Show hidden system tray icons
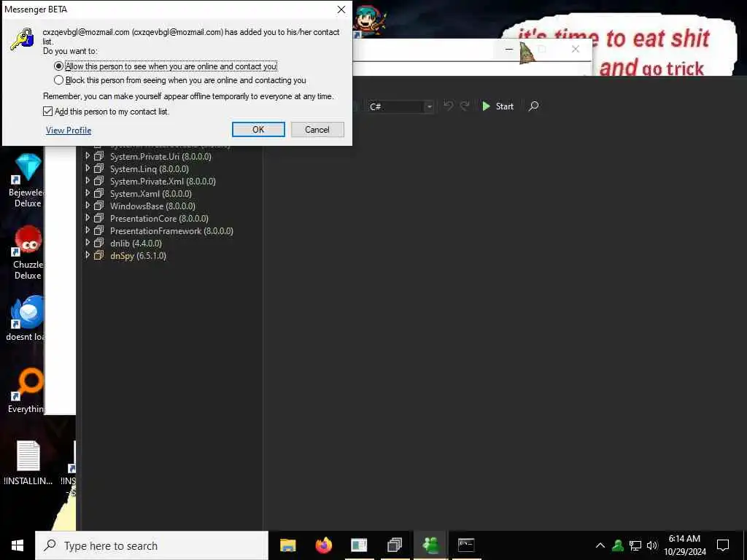The width and height of the screenshot is (747, 560). pos(600,545)
